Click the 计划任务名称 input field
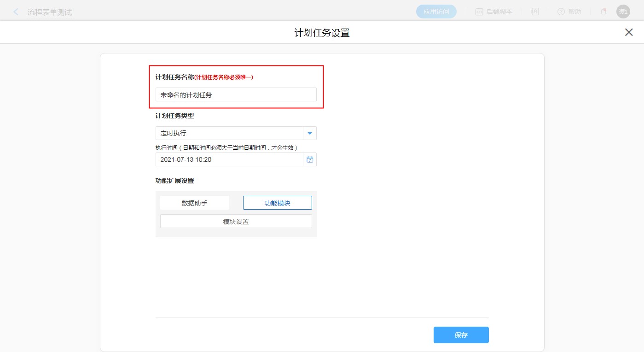The width and height of the screenshot is (644, 352). (236, 94)
